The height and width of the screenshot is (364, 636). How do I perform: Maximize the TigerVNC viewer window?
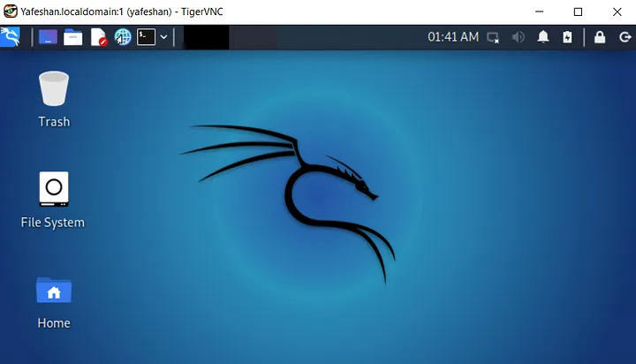pos(578,11)
